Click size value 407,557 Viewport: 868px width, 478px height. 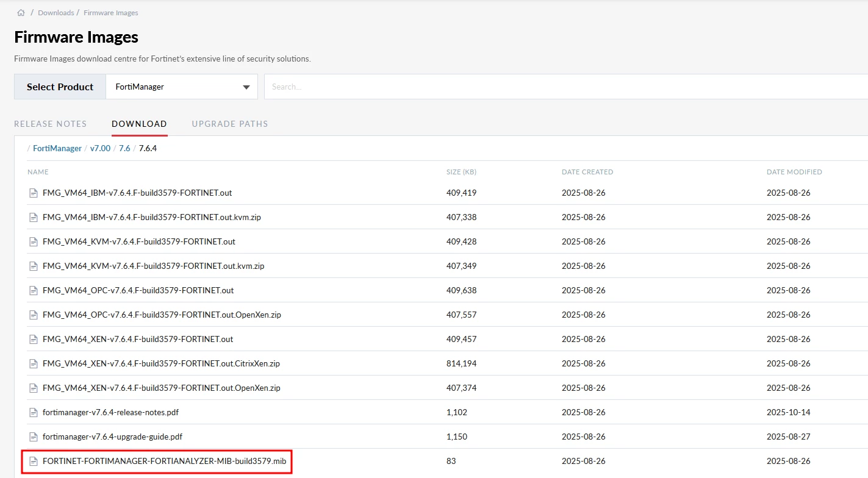pyautogui.click(x=461, y=315)
